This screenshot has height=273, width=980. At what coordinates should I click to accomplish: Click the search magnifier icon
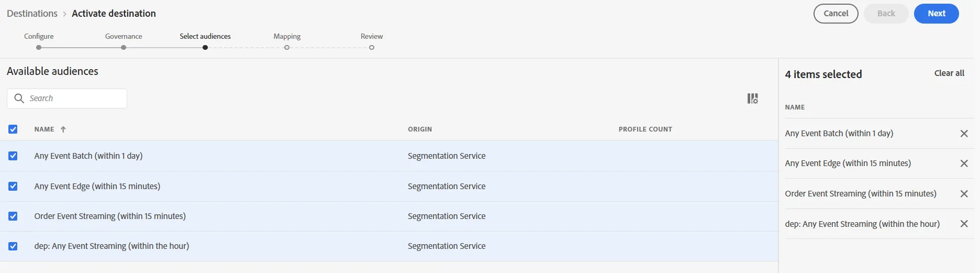pos(19,99)
